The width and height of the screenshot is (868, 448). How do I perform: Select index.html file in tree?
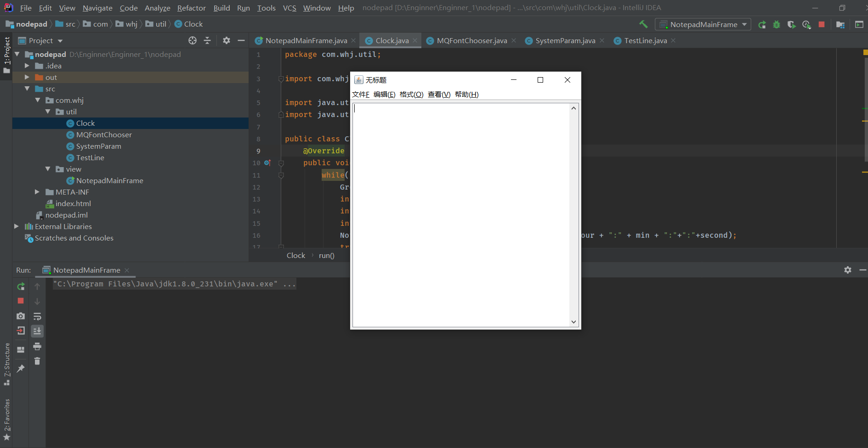[x=73, y=203]
